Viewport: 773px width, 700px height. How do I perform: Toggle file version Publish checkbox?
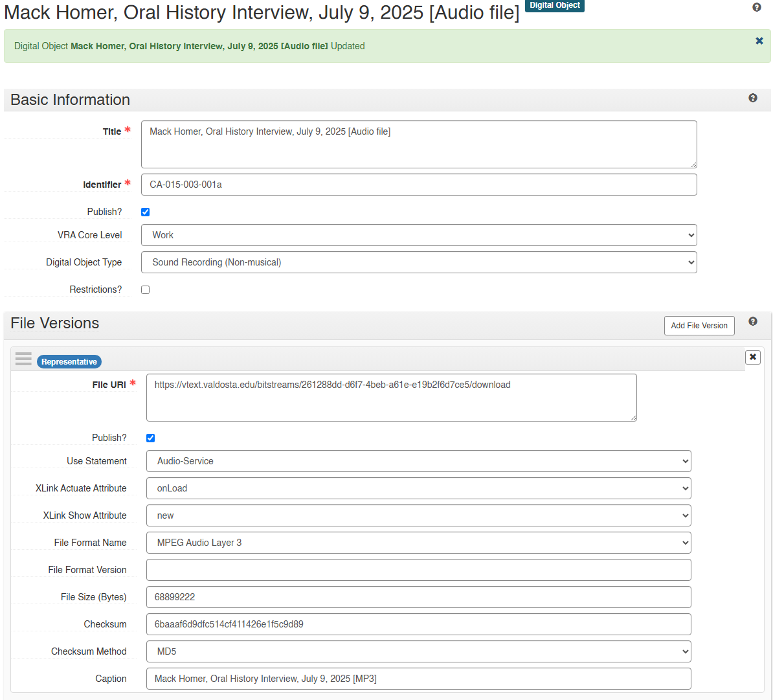tap(150, 438)
